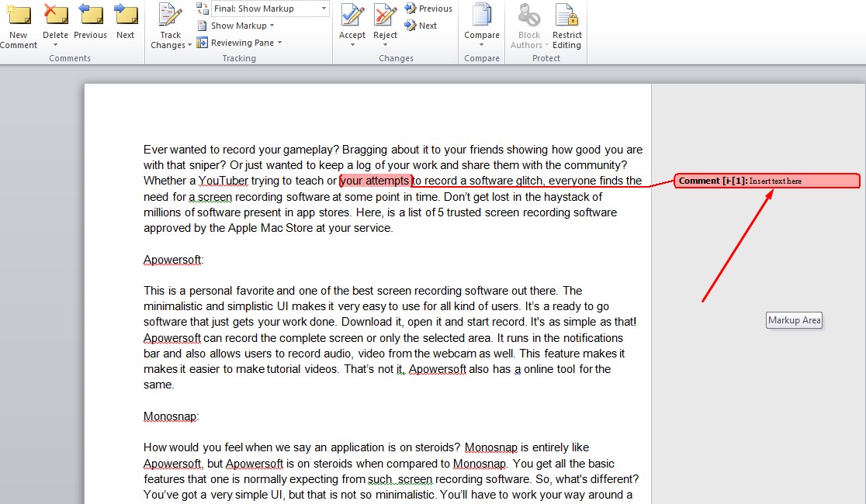Open the Delete comment dropdown arrow
This screenshot has width=866, height=504.
[x=56, y=45]
